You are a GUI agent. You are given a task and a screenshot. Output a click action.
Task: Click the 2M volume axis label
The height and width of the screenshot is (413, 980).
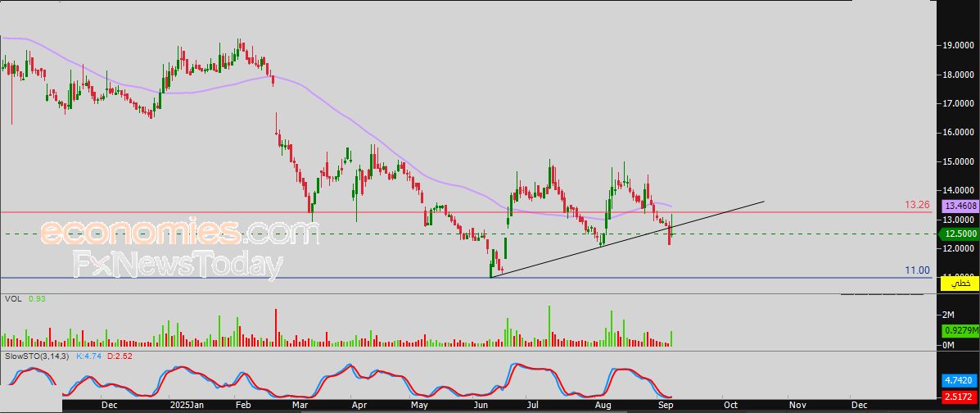tap(948, 314)
